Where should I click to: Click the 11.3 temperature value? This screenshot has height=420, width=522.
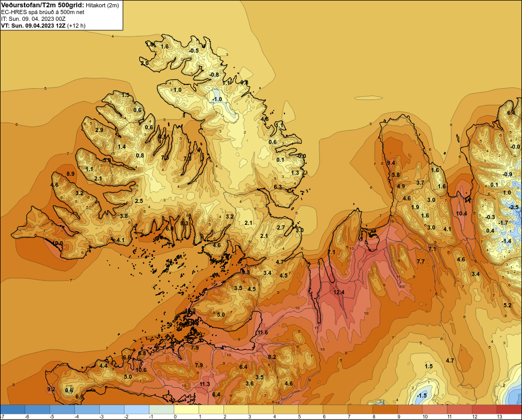[205, 384]
